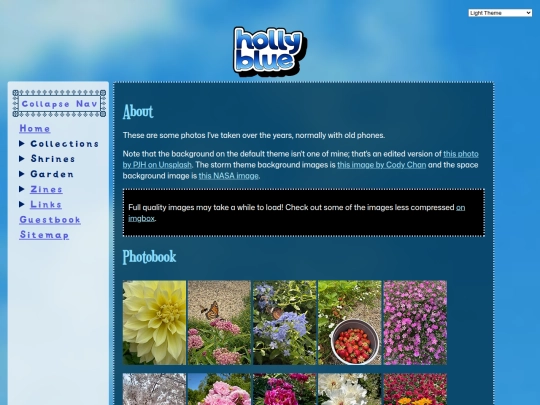The width and height of the screenshot is (540, 405).
Task: Open the magenta peonies photo thumbnail
Action: 284,389
